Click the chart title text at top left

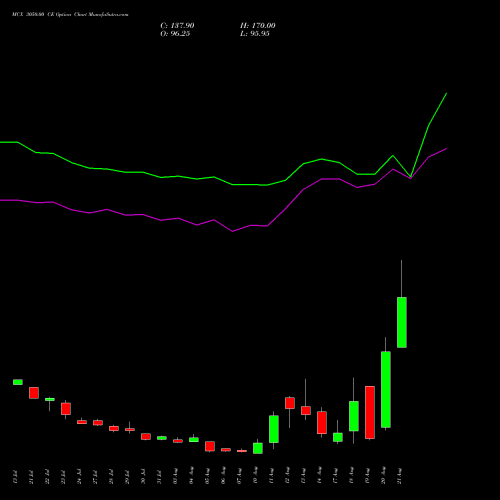coord(70,15)
